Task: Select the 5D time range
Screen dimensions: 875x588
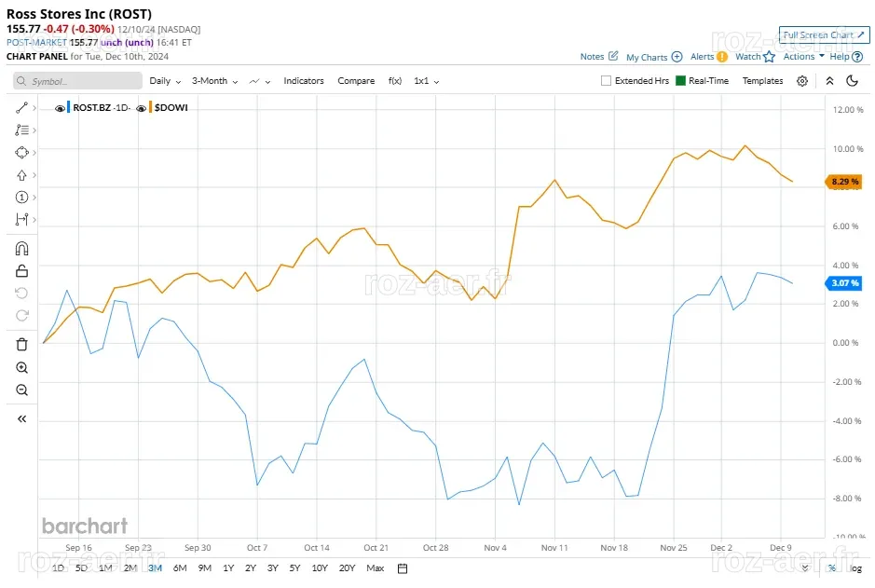Action: pos(81,568)
